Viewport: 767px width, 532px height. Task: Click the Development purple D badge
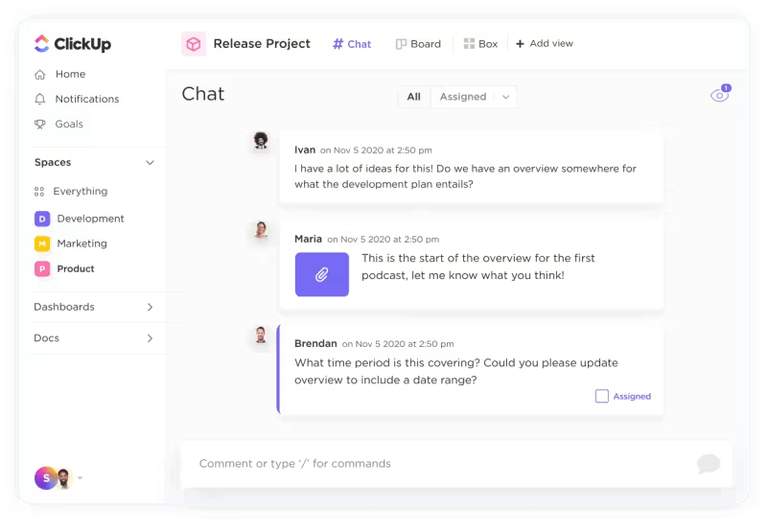click(42, 219)
